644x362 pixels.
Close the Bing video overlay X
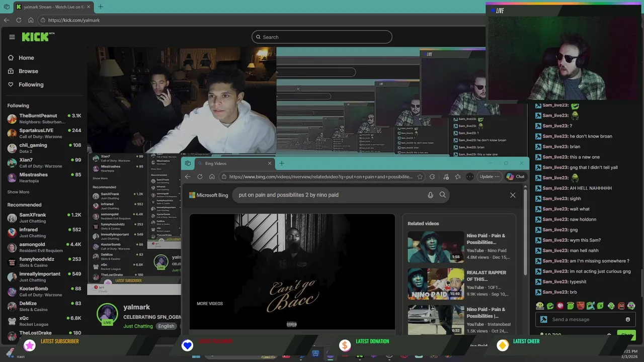(513, 195)
